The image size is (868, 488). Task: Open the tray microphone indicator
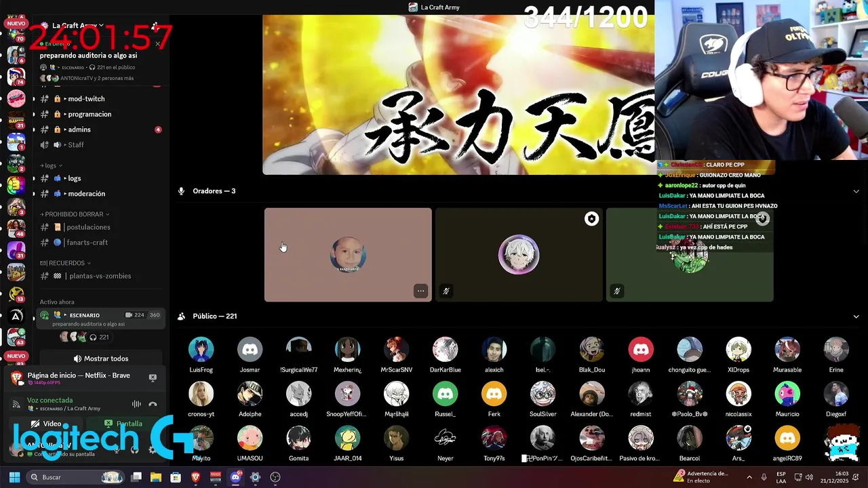(764, 477)
